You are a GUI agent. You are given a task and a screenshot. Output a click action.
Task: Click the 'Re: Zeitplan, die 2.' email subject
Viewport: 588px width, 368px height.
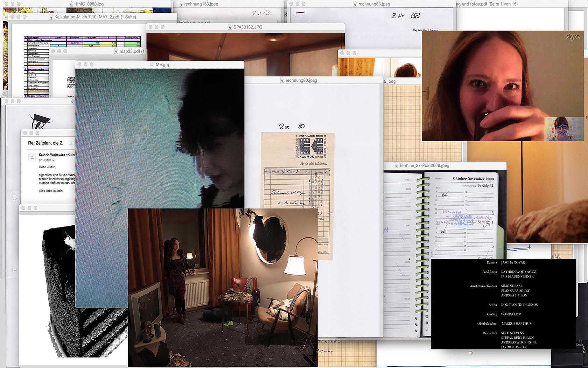click(x=45, y=143)
